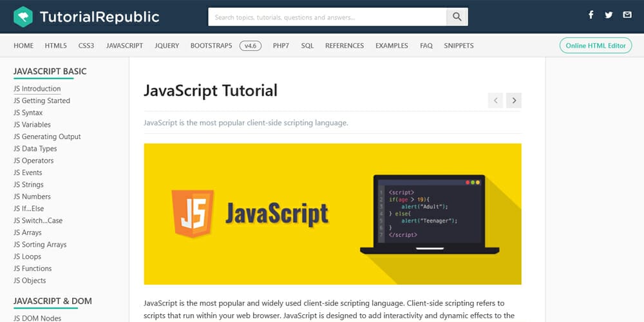Go to next page arrow
The width and height of the screenshot is (644, 322).
(513, 100)
